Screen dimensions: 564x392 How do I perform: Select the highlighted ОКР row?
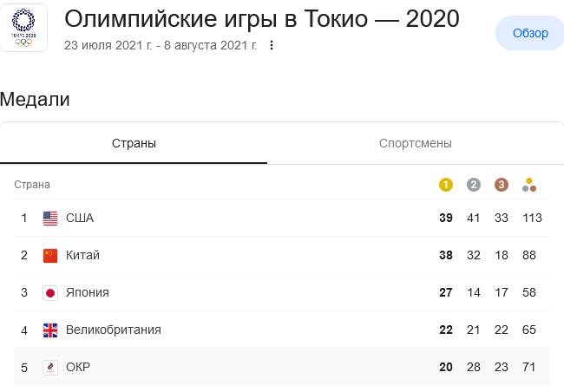[x=282, y=367]
